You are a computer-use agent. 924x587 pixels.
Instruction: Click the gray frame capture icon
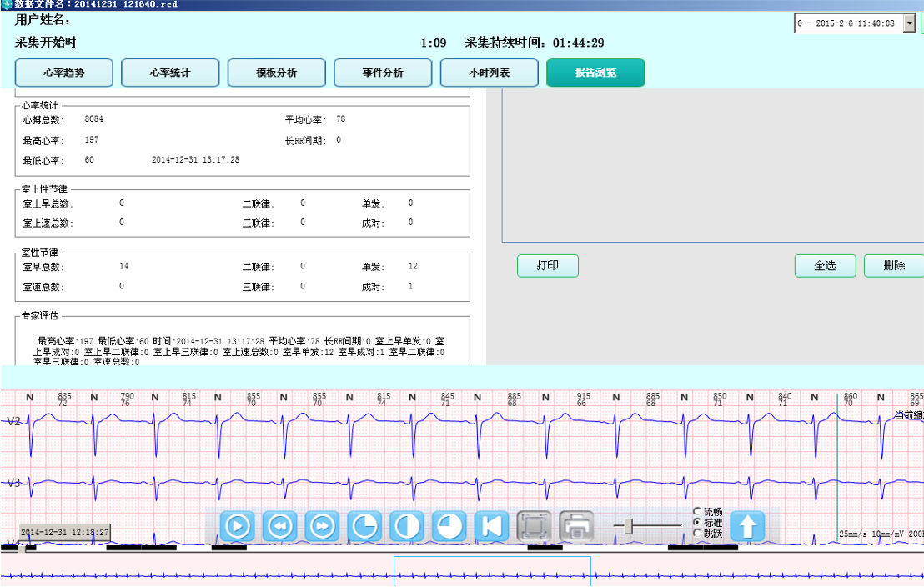pos(534,525)
